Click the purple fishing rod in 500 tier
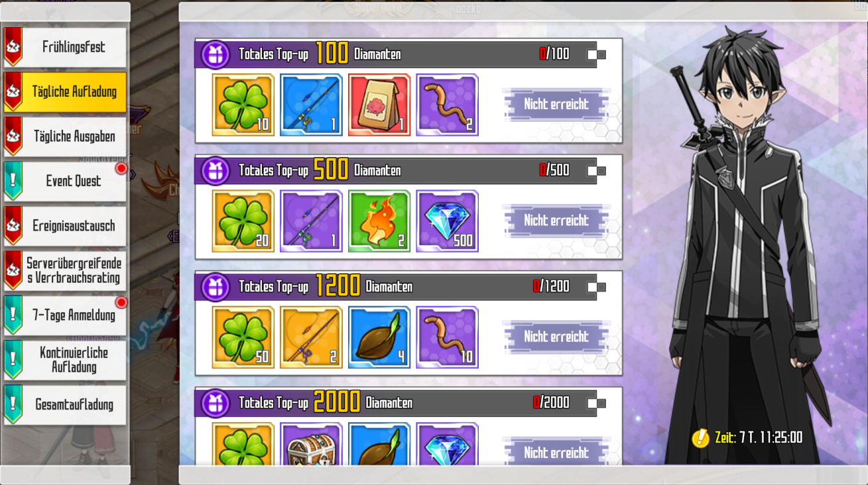Screen dimensions: 868x485 tap(311, 221)
